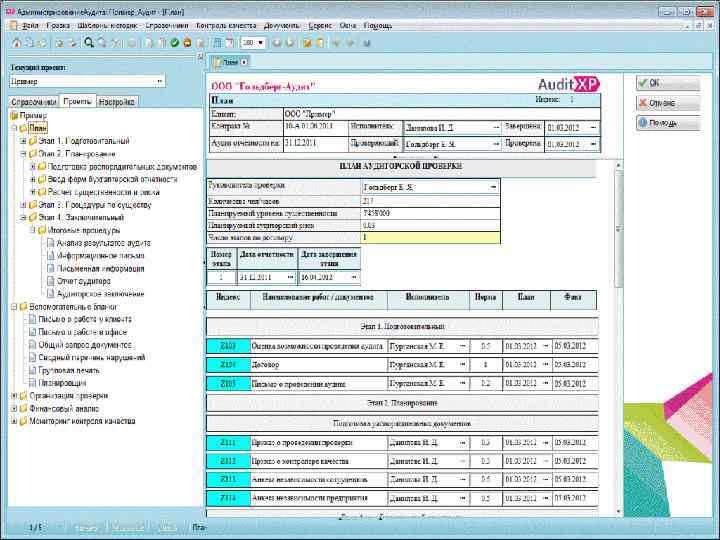Click the cyan index cell of the Договор row
This screenshot has width=720, height=540.
tap(228, 365)
